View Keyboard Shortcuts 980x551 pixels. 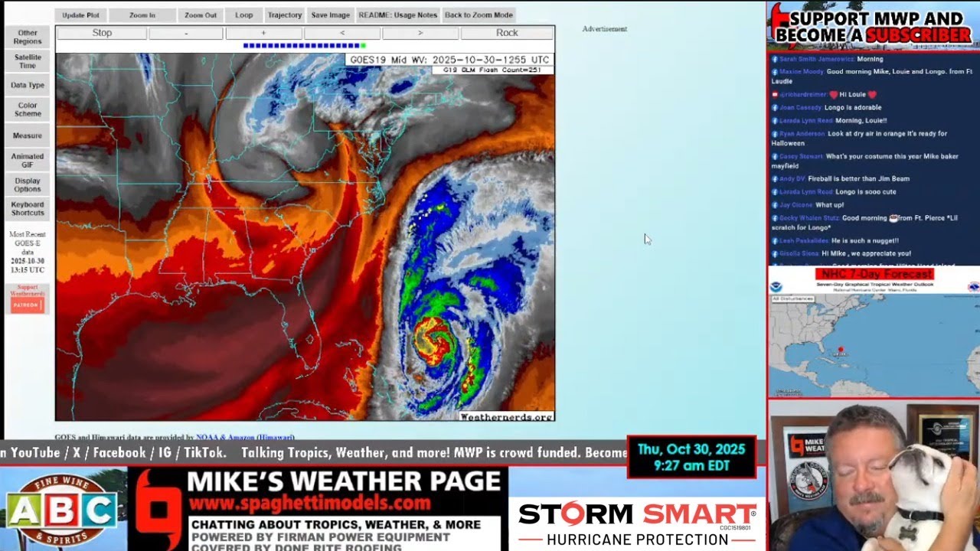point(28,208)
